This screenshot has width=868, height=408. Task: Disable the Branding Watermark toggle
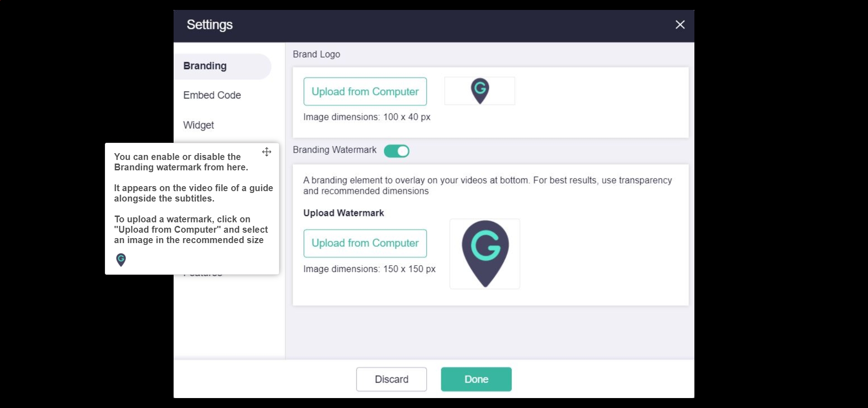click(x=396, y=151)
